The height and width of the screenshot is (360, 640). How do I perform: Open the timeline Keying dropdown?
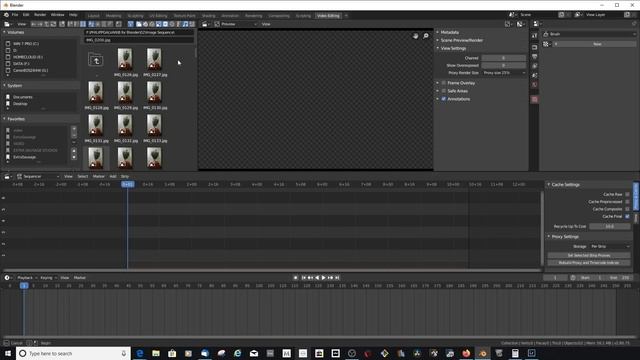(x=48, y=278)
